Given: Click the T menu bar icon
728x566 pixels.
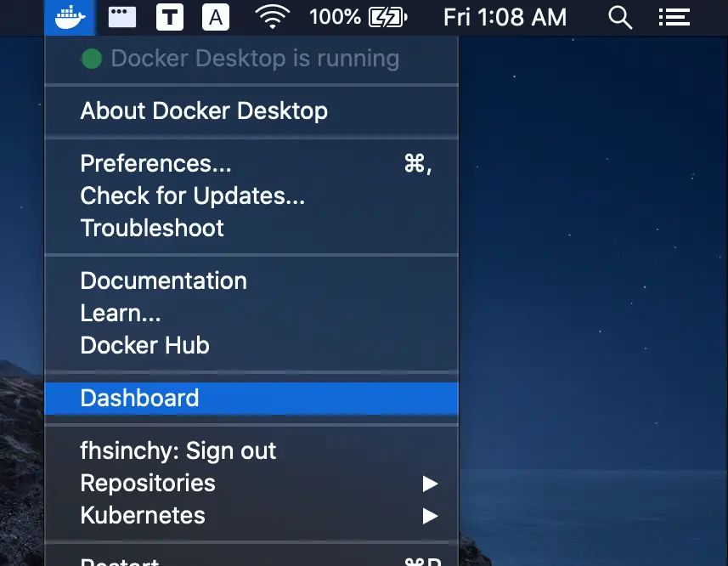Looking at the screenshot, I should 169,17.
